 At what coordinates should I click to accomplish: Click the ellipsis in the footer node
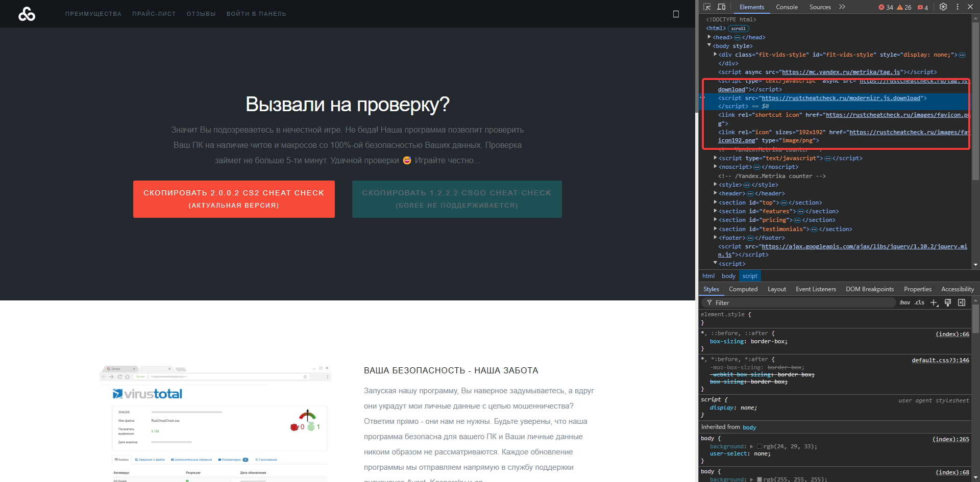[x=750, y=238]
